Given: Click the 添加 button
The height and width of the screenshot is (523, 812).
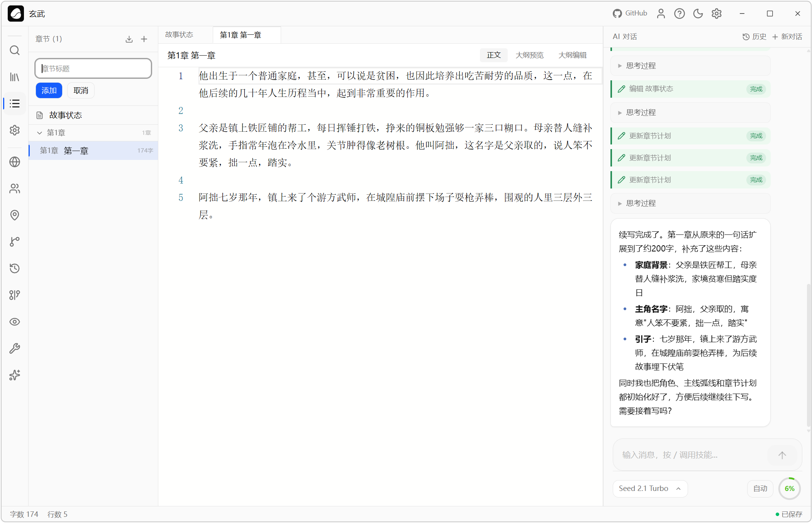Looking at the screenshot, I should click(49, 90).
